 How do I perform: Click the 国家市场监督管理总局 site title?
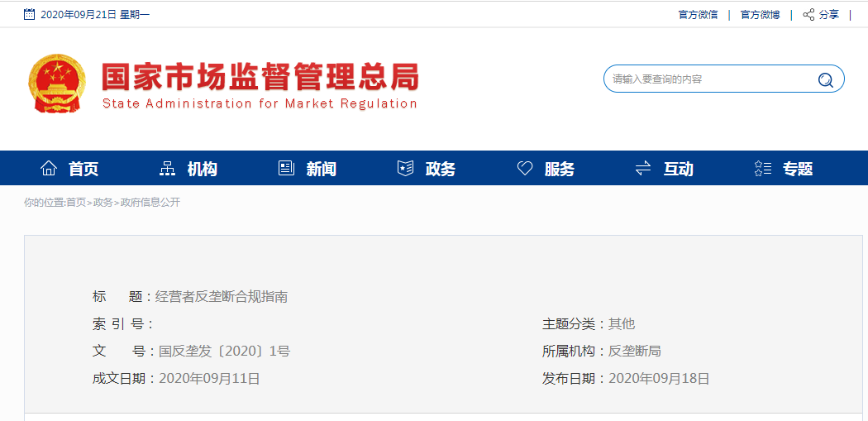(260, 78)
